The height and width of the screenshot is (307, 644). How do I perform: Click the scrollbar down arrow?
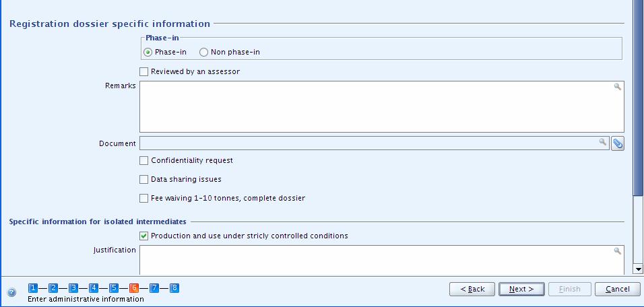[639, 269]
